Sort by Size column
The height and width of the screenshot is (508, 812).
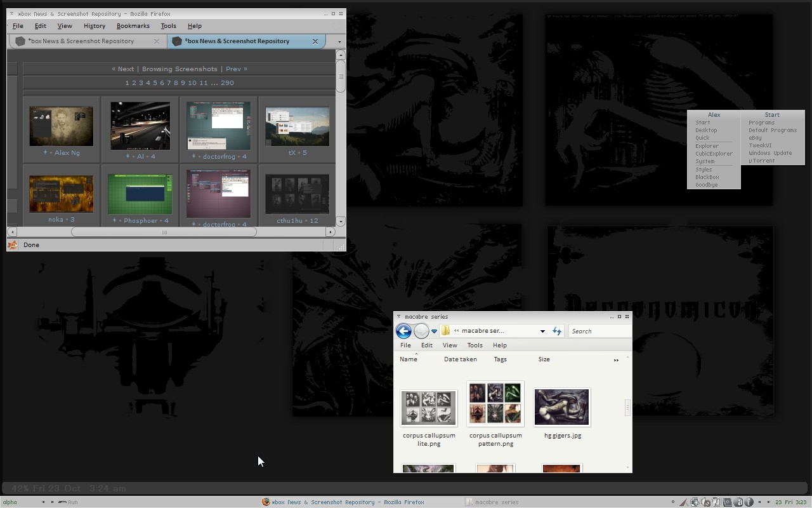544,359
